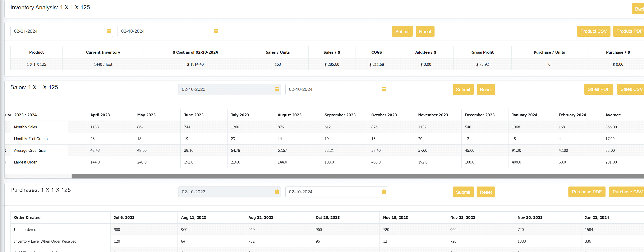
Task: Click the '$ 1814.40' cost value
Action: pos(195,64)
